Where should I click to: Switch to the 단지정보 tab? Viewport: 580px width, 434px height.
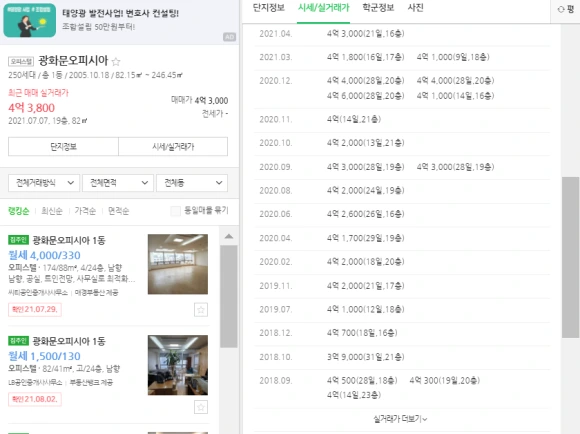coord(269,8)
